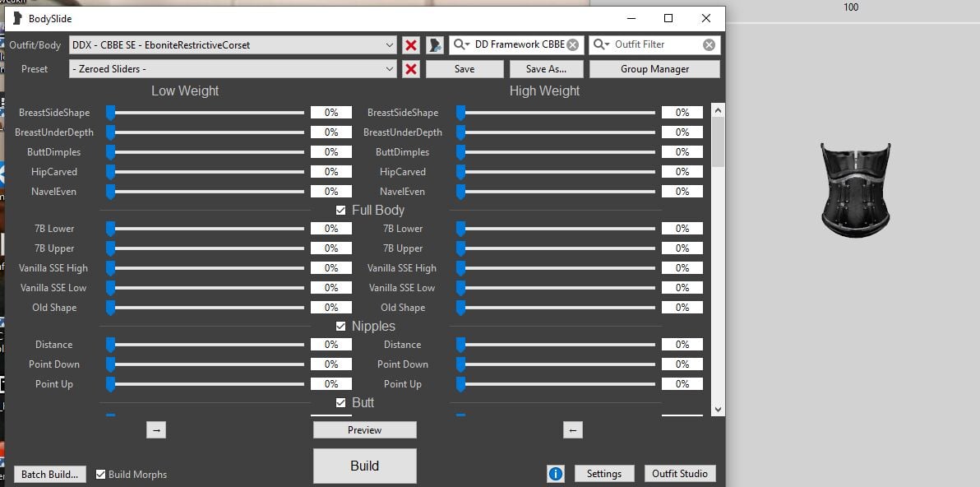Click the Low Weight Point Down slider handle
The image size is (980, 487).
pos(111,364)
